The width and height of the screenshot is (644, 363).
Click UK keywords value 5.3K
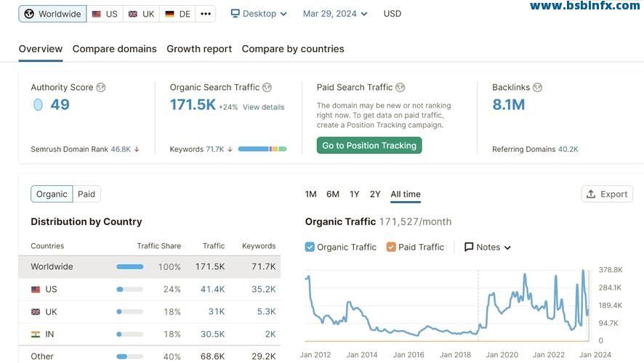[267, 311]
